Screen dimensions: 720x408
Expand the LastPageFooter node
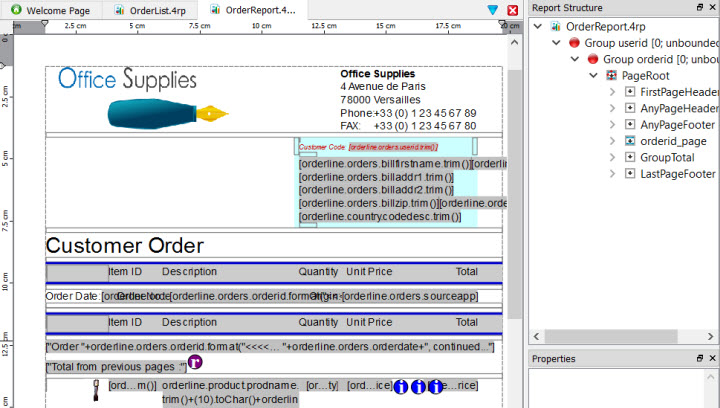coord(613,173)
